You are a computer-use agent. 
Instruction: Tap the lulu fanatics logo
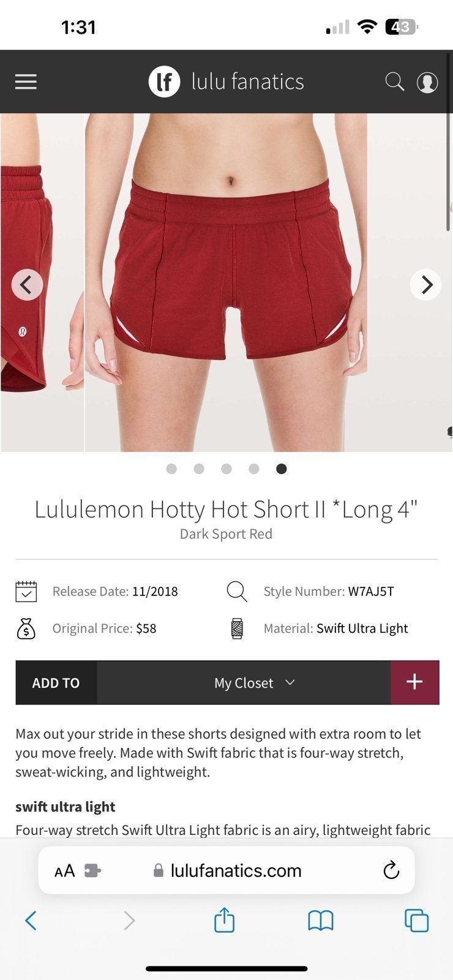click(x=226, y=81)
